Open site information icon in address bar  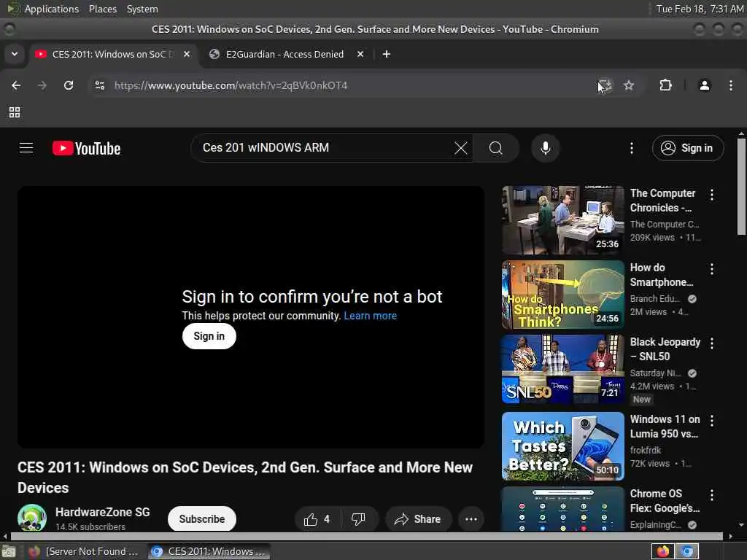pos(99,85)
